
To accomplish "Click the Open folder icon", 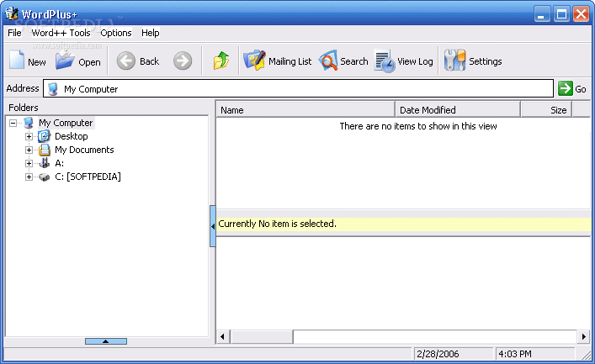I will coord(65,61).
